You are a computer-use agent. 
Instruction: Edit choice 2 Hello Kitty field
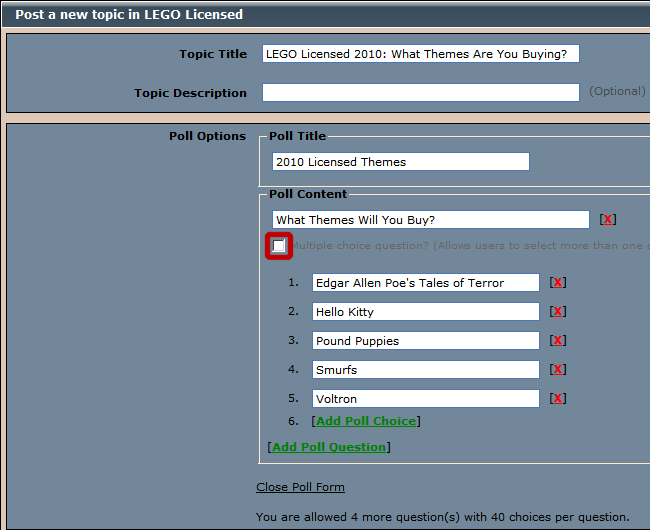426,312
